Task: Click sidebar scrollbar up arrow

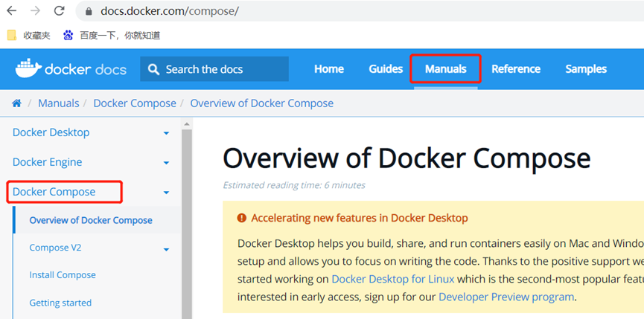Action: point(186,123)
